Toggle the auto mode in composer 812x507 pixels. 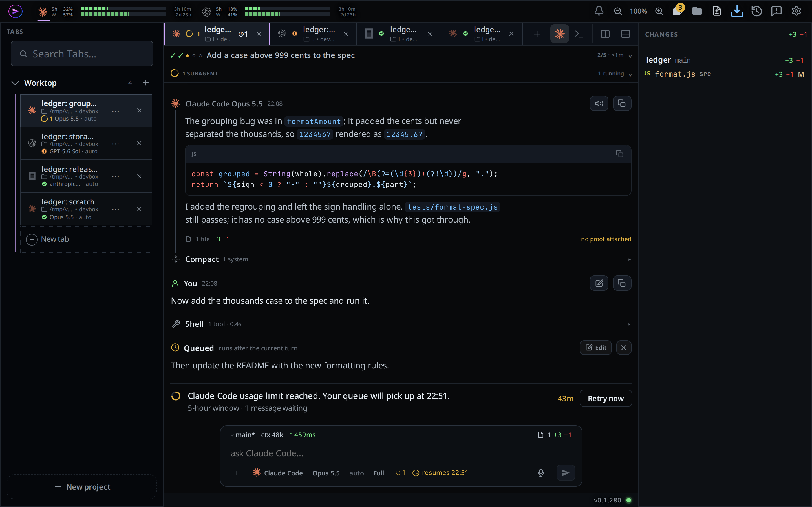356,473
